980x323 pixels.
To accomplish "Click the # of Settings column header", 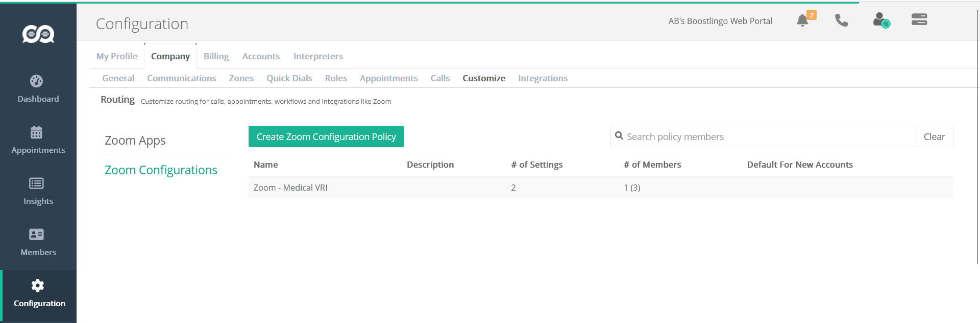I will pos(537,165).
